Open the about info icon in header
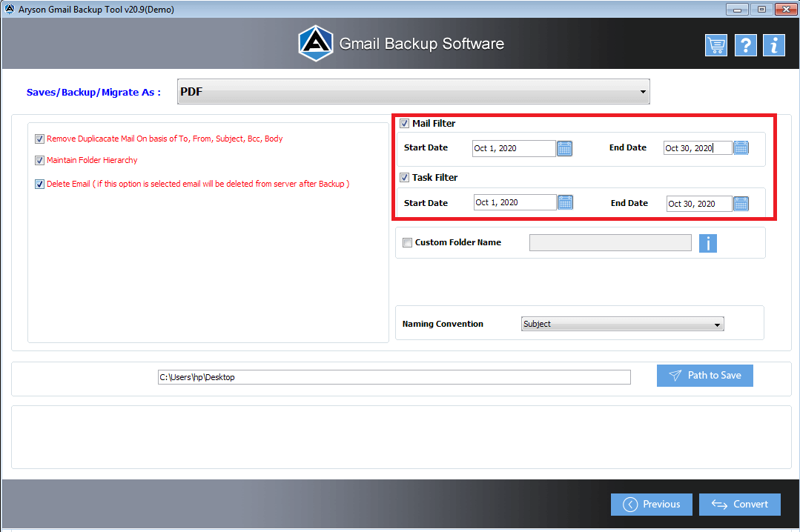This screenshot has width=800, height=532. (774, 45)
